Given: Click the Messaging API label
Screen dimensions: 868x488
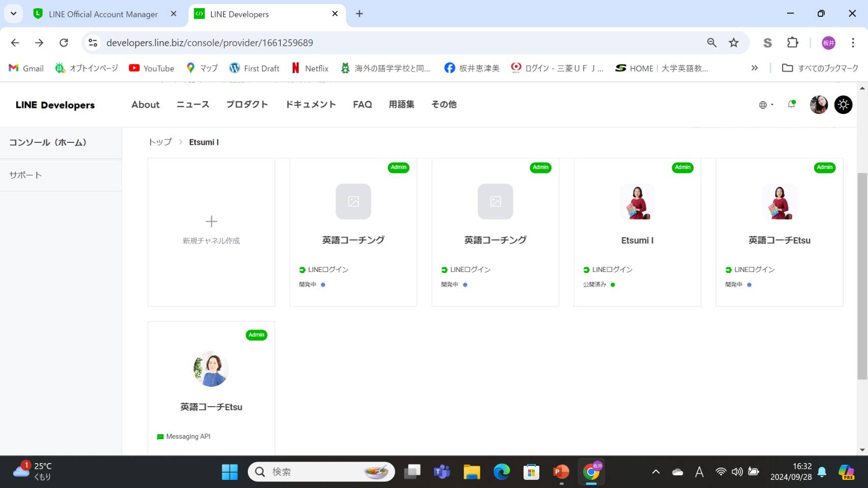Looking at the screenshot, I should [x=188, y=437].
